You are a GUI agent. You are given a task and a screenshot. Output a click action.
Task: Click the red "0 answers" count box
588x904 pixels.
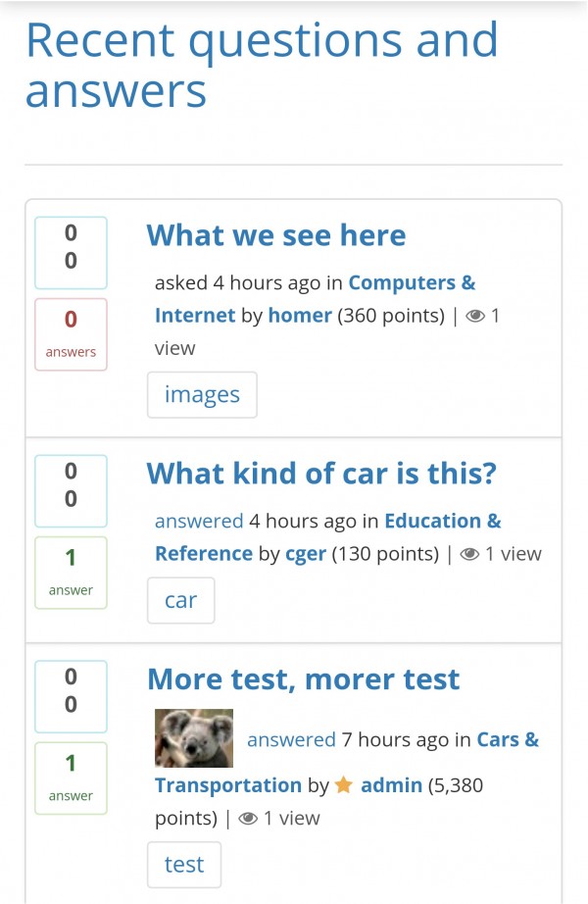71,334
